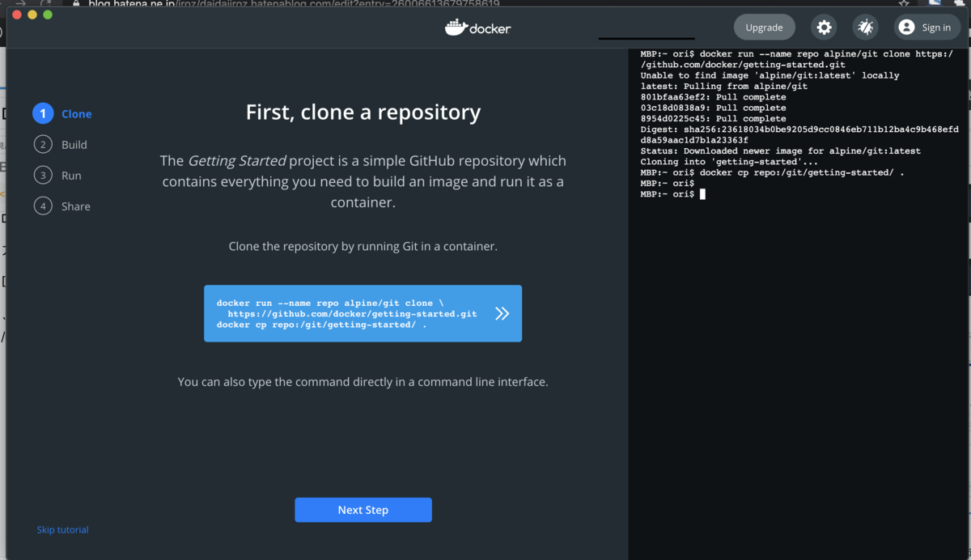Select step 1 numbered circle
This screenshot has height=560, width=971.
pos(43,113)
